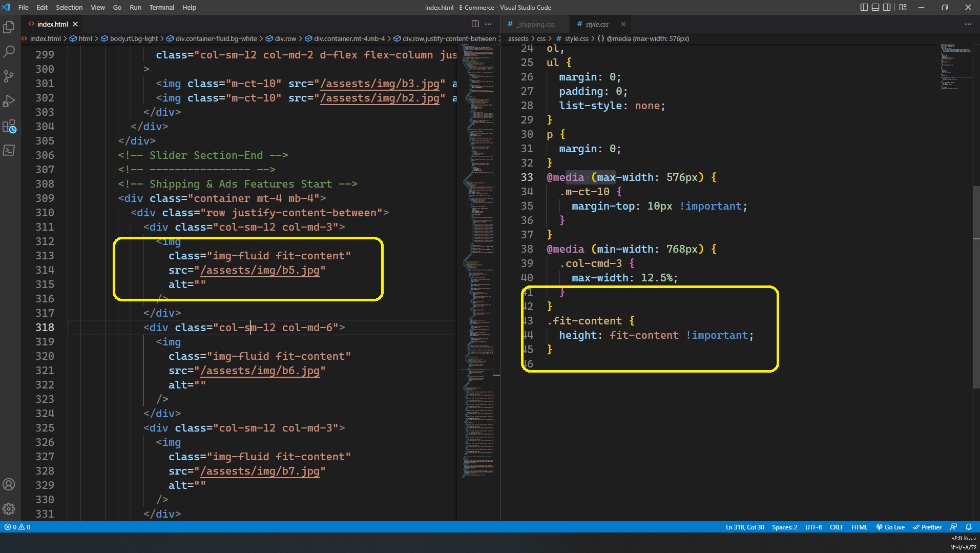
Task: Click the Spaces: 2 indentation setting
Action: point(784,527)
